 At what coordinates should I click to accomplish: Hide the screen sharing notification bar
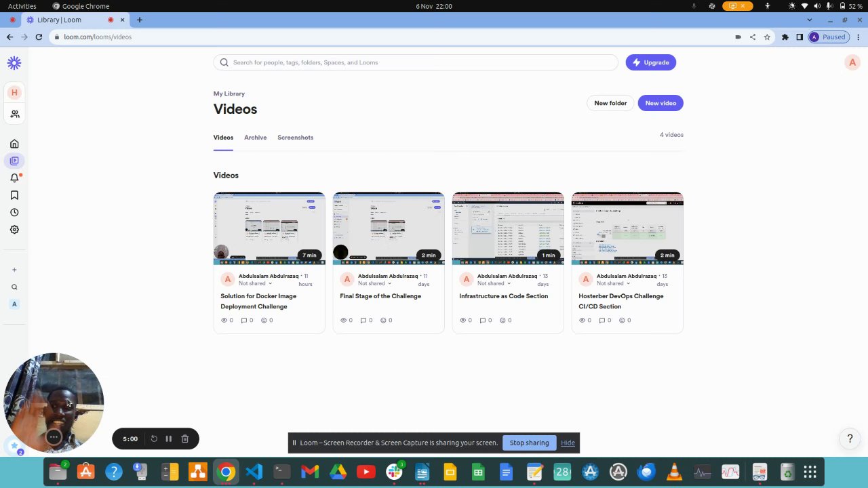[x=568, y=443]
